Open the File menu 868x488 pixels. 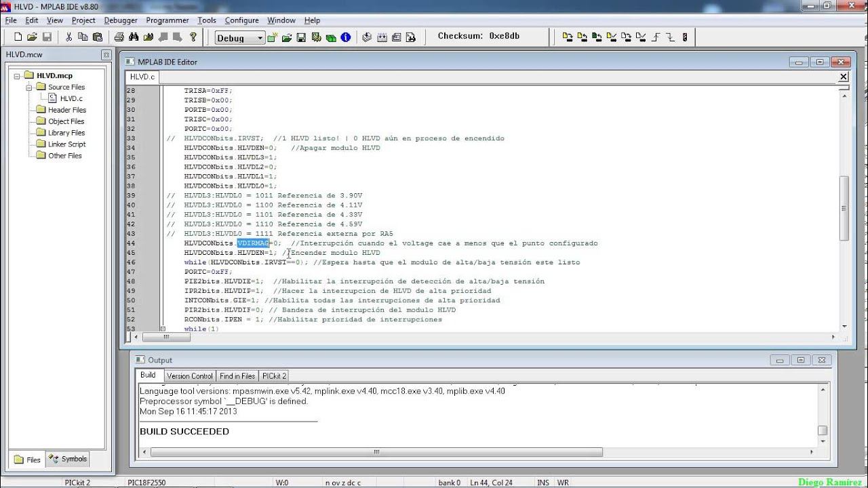11,20
